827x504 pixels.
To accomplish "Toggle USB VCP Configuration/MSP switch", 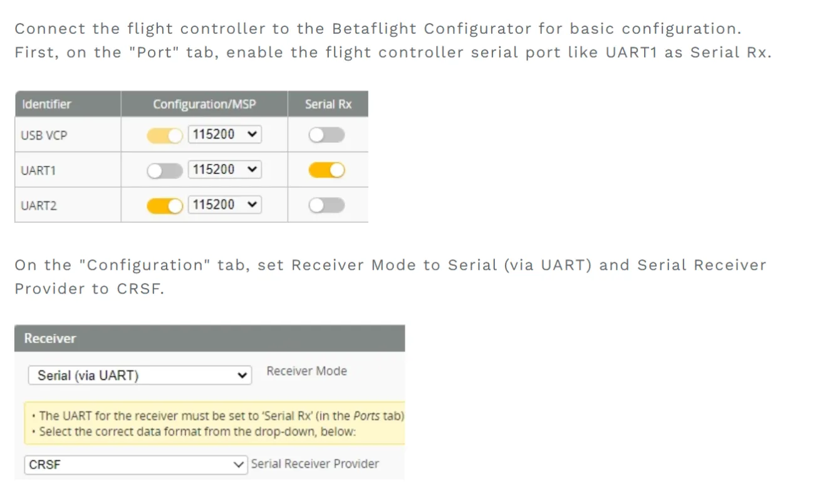I will coord(164,135).
